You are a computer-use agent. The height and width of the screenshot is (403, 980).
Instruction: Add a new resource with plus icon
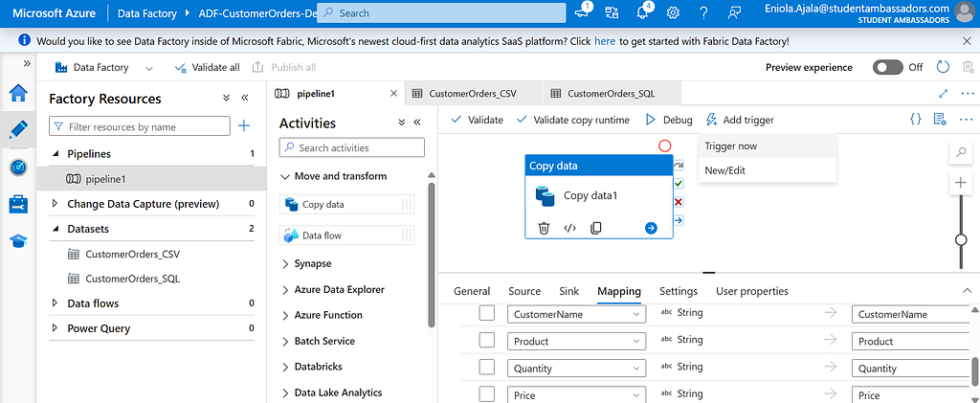tap(244, 126)
